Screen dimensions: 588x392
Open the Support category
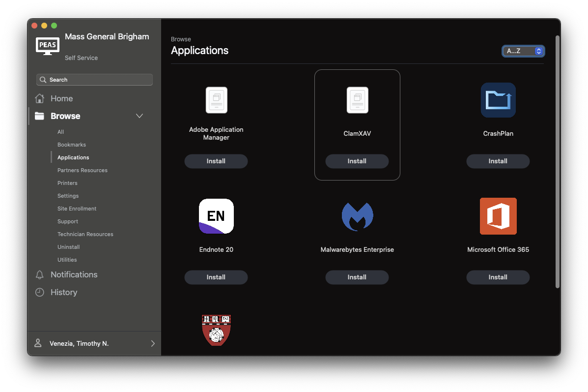67,221
